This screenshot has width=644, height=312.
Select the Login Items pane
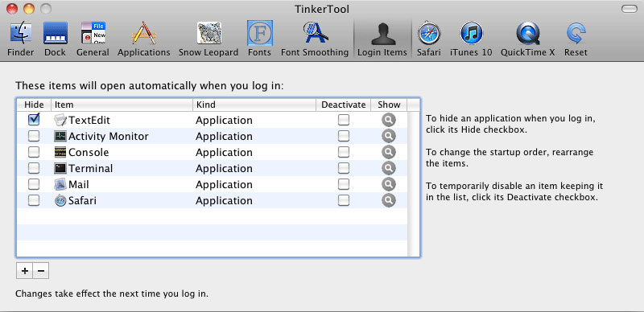coord(382,39)
